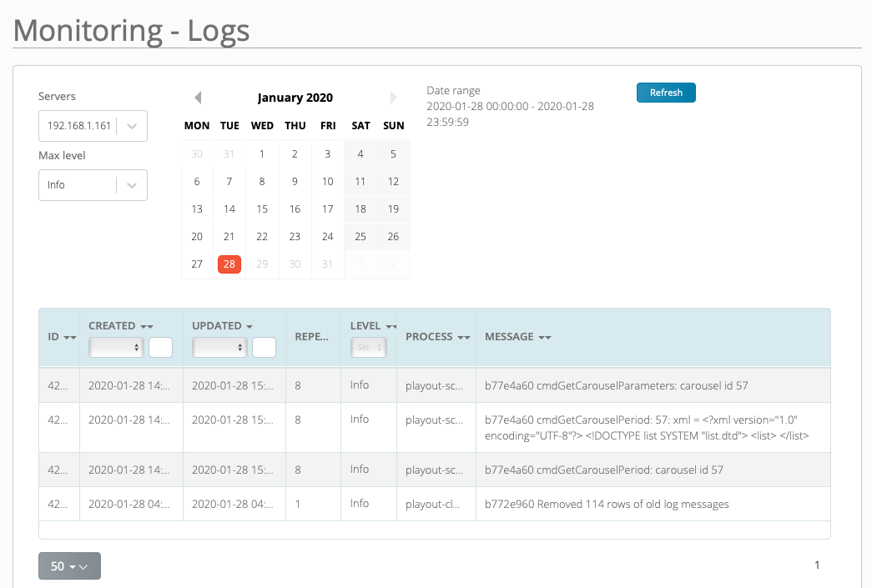The height and width of the screenshot is (588, 872).
Task: Select Sunday January 26 in calendar
Action: tap(393, 237)
